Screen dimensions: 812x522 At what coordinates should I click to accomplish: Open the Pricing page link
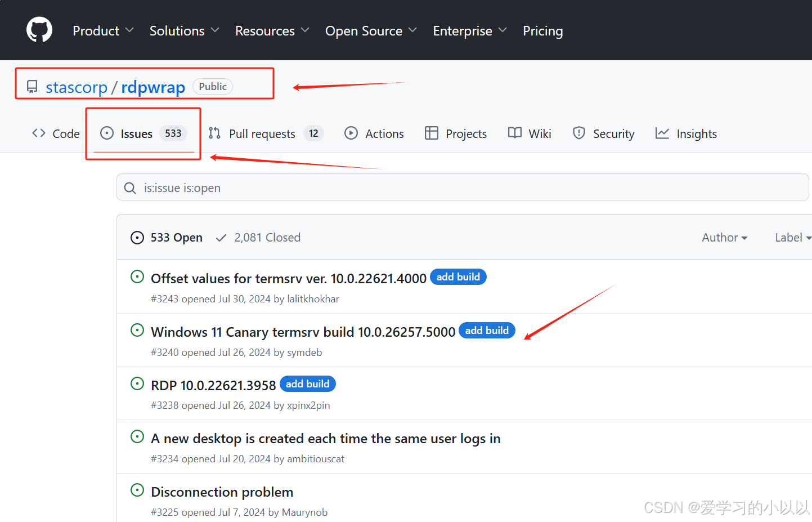pyautogui.click(x=542, y=30)
